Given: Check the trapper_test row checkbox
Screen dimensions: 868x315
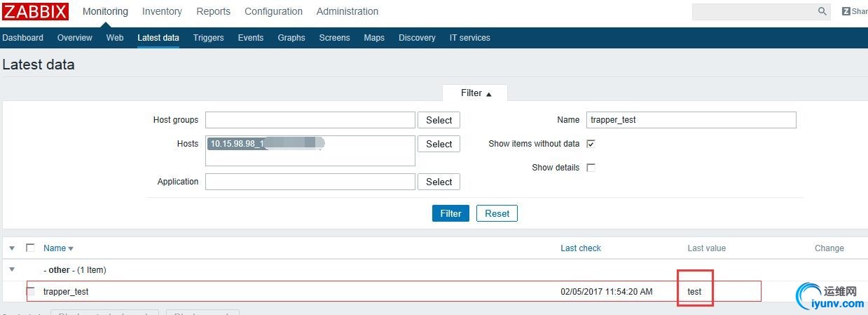Looking at the screenshot, I should pyautogui.click(x=31, y=291).
